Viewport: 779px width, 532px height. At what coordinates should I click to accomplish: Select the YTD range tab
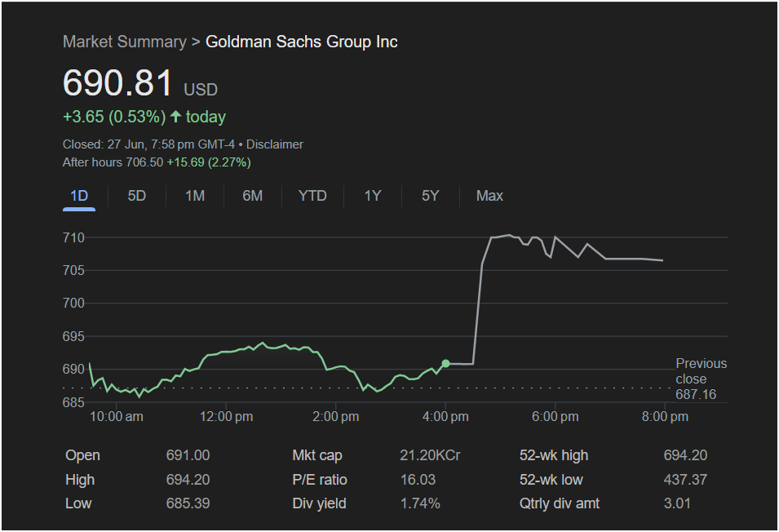[312, 196]
